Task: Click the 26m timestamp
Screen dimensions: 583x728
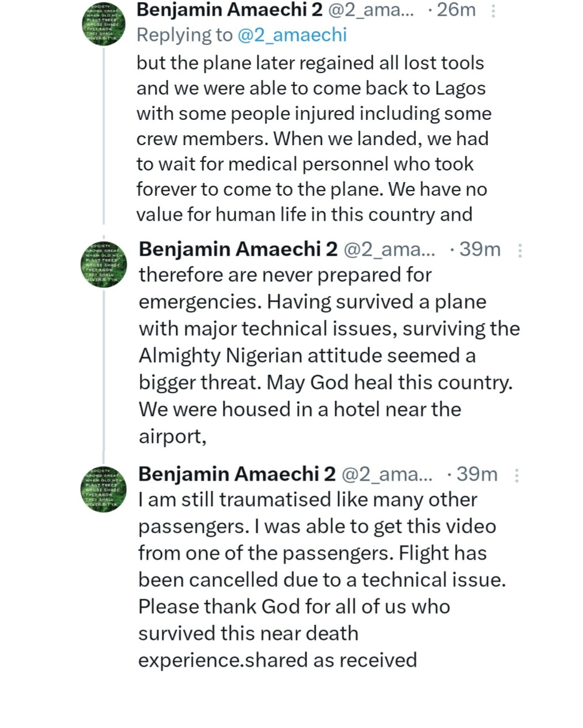Action: pyautogui.click(x=456, y=10)
